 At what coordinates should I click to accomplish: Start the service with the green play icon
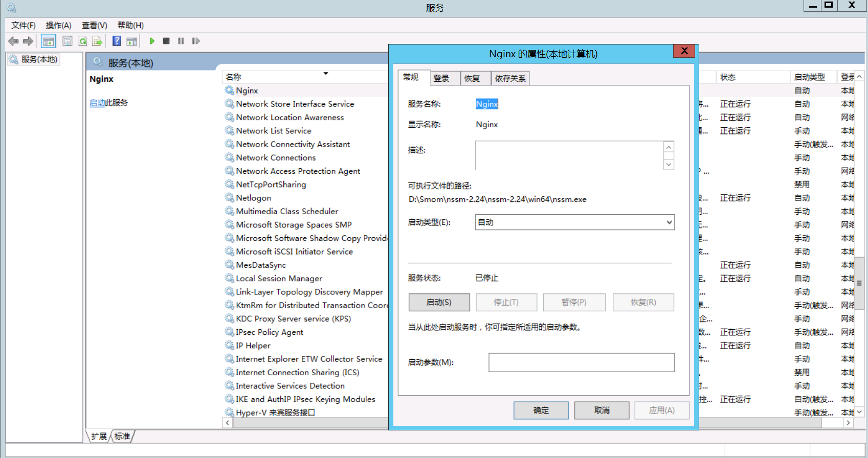point(152,41)
